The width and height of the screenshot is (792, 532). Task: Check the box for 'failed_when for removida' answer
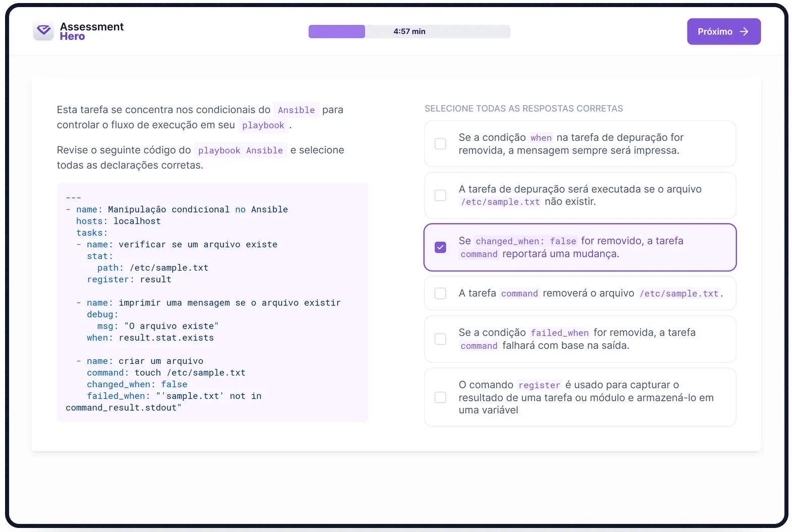440,339
